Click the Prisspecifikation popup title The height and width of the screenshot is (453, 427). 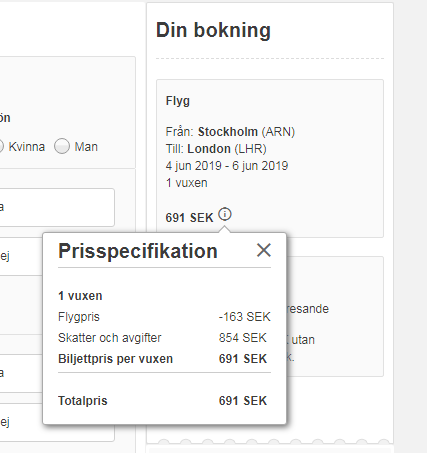point(138,251)
